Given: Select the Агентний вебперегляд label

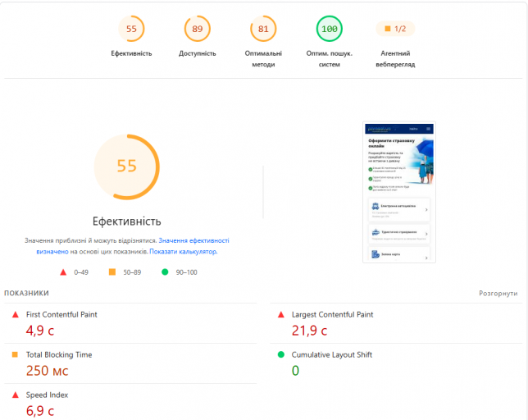Looking at the screenshot, I should pos(395,58).
